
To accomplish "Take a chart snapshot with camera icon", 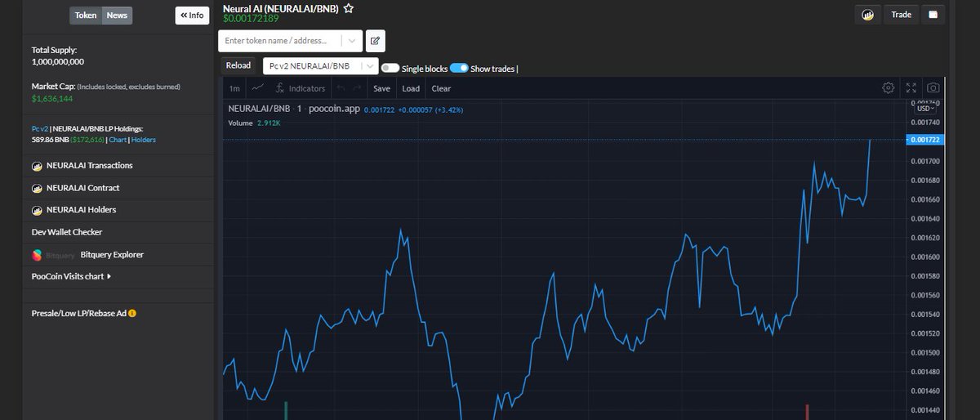I will pos(933,88).
